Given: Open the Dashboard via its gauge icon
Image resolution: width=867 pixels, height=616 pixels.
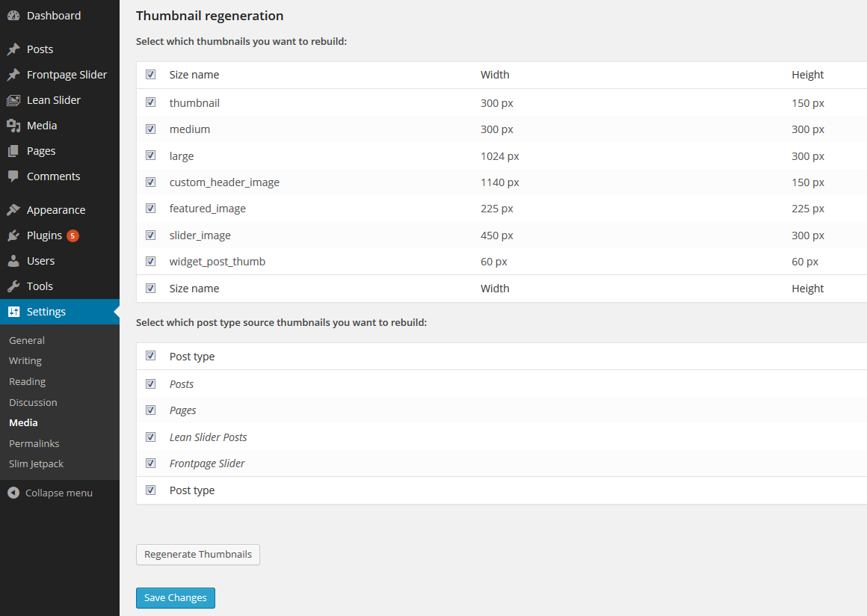Looking at the screenshot, I should (x=13, y=15).
